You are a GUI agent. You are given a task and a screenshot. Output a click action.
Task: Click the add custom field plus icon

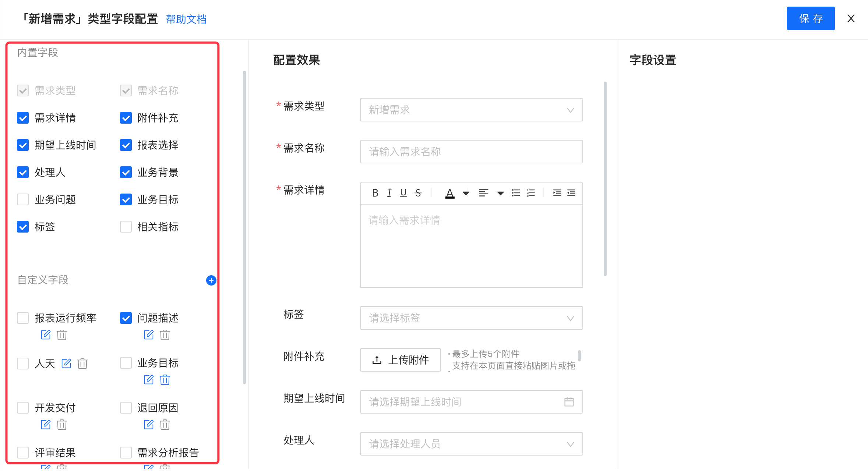point(211,280)
